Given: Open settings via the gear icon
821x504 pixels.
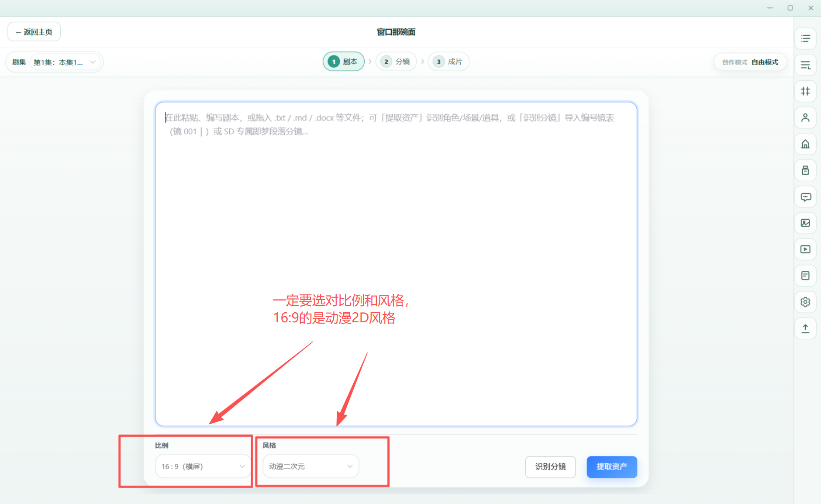Looking at the screenshot, I should (x=805, y=302).
